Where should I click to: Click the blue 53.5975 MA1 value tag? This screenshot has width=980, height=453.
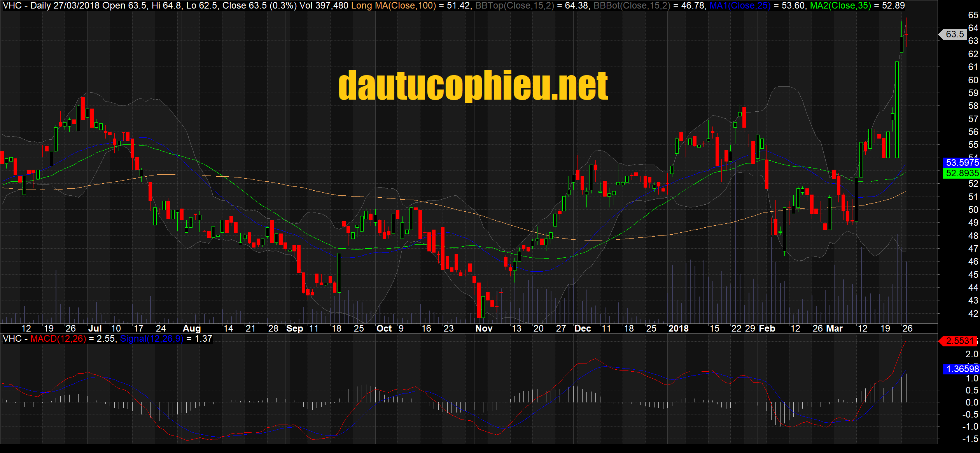click(962, 162)
